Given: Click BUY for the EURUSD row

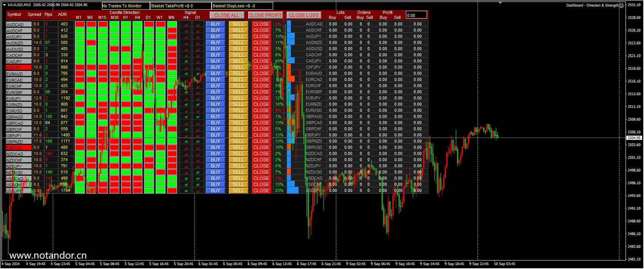Looking at the screenshot, I should (215, 110).
